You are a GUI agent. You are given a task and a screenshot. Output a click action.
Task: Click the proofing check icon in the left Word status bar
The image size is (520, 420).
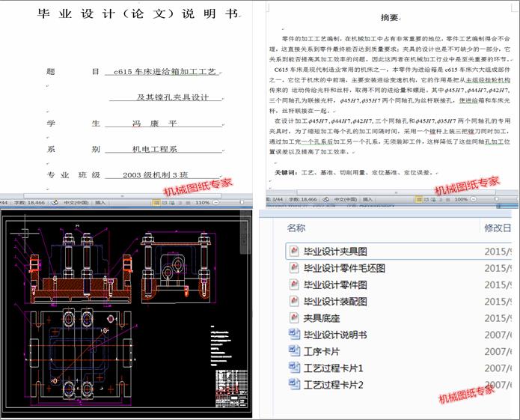click(55, 202)
